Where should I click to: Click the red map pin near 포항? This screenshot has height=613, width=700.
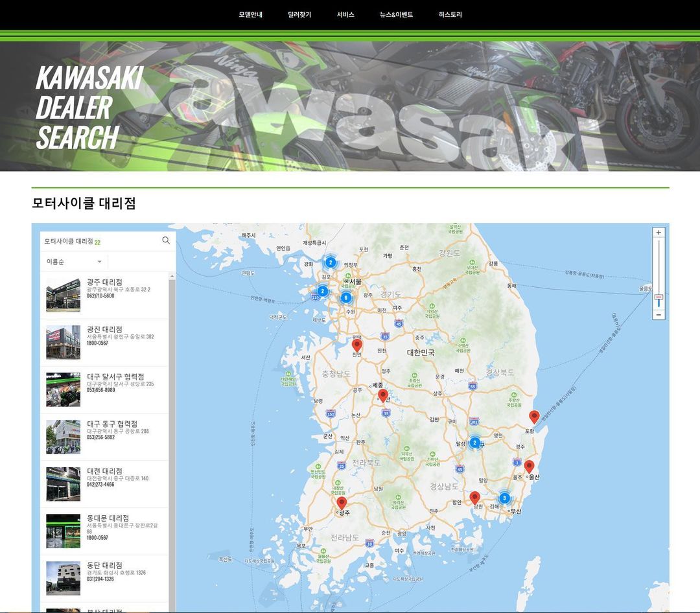[534, 416]
